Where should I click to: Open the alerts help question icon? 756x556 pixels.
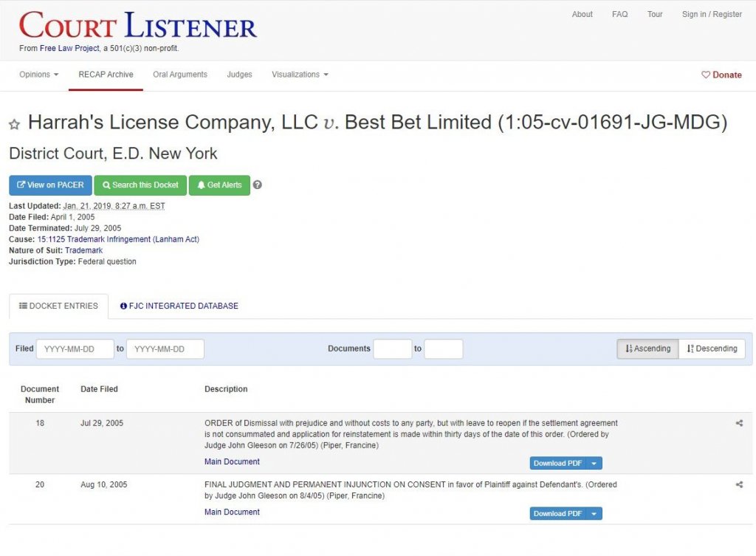point(258,185)
